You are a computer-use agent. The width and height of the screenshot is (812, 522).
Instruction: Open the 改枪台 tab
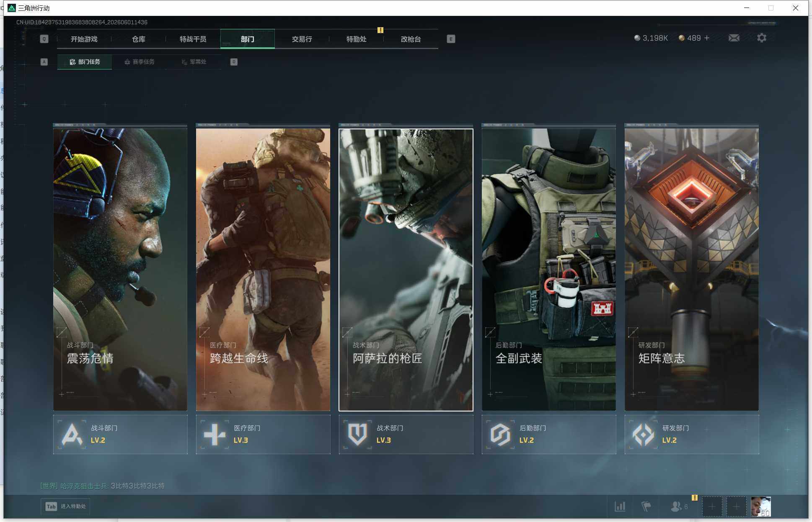click(411, 39)
